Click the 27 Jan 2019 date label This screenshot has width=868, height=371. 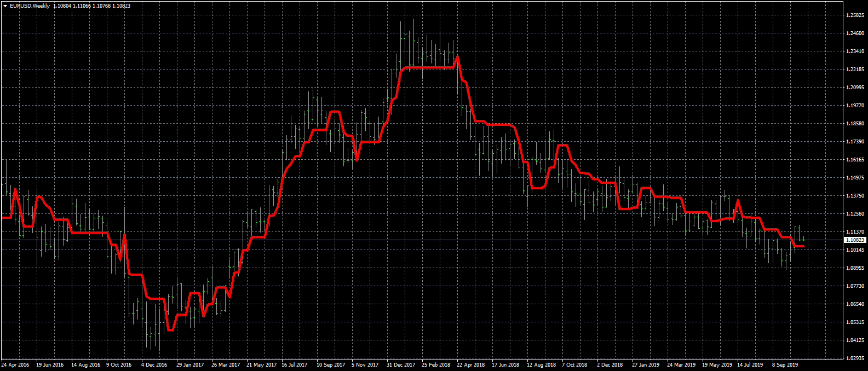(x=646, y=364)
